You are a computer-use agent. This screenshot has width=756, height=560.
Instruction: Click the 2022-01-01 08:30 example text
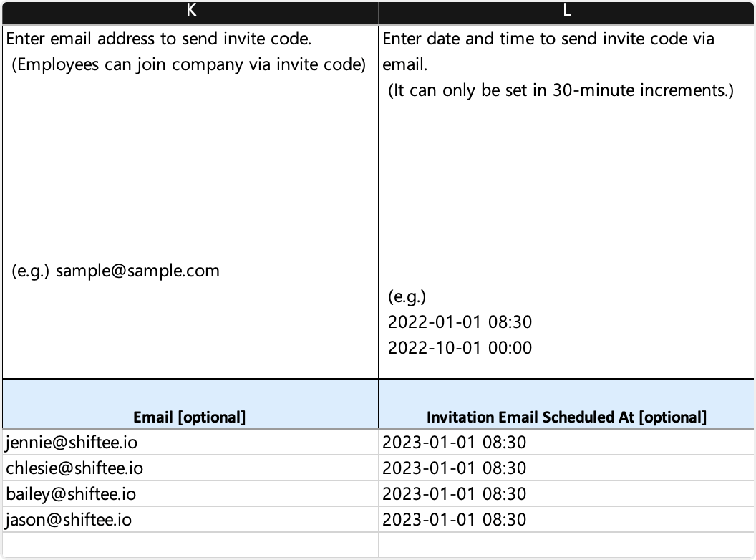point(460,322)
